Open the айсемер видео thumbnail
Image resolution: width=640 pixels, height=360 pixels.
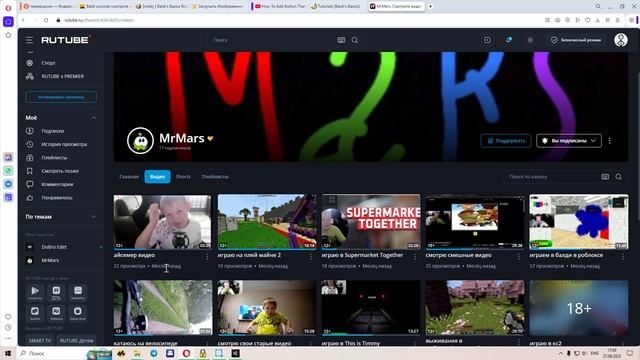(x=162, y=222)
